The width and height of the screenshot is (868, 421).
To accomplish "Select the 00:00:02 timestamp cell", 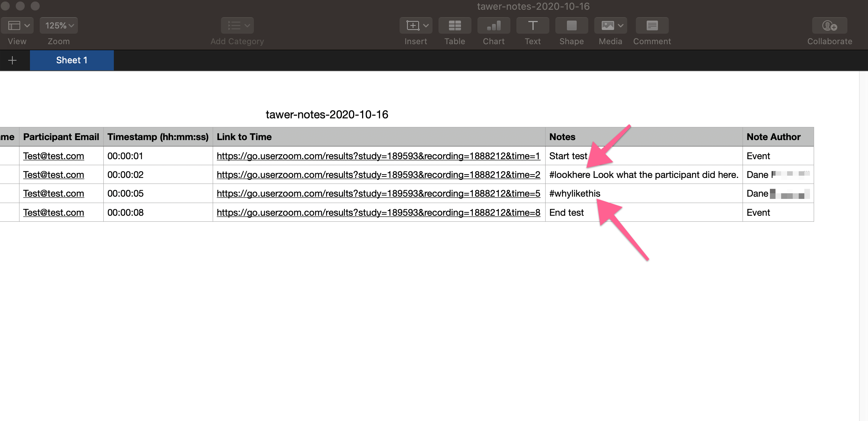I will (158, 175).
